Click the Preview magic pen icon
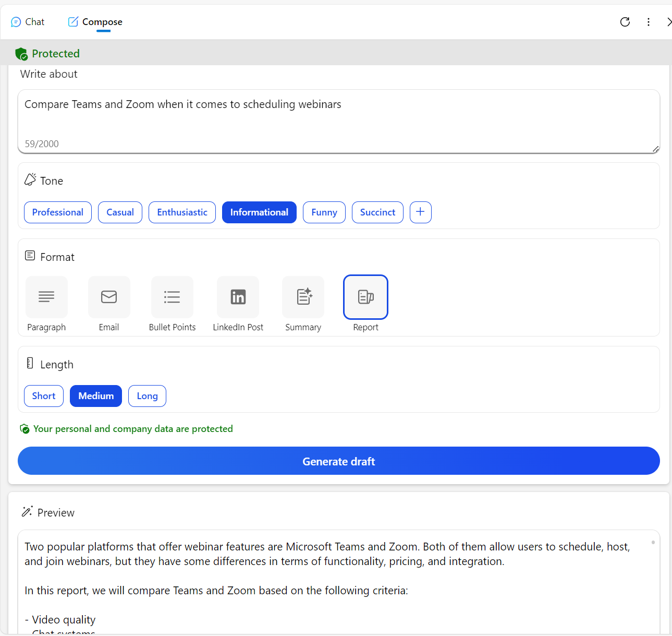 (27, 511)
